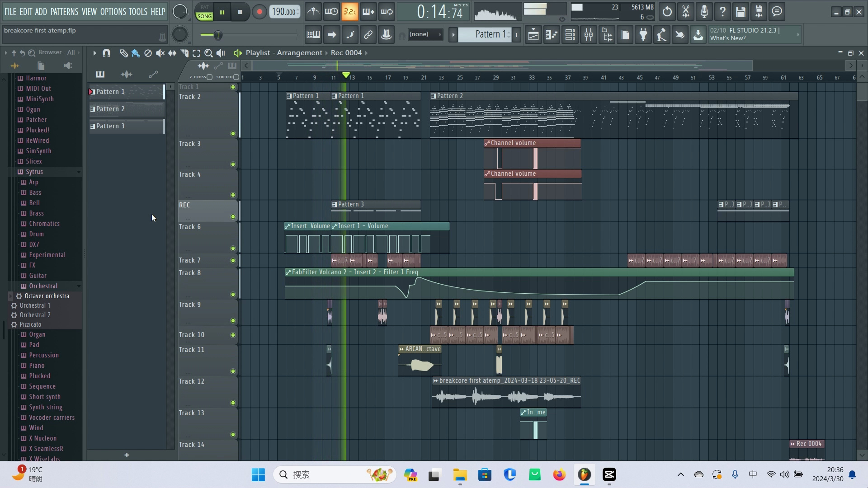This screenshot has height=488, width=868.
Task: Click the microphone recording icon
Action: coord(704,12)
